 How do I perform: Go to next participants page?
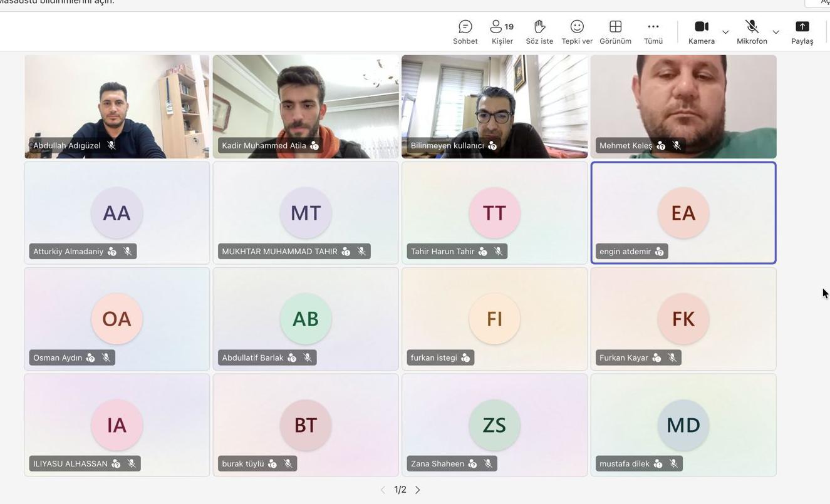tap(418, 490)
